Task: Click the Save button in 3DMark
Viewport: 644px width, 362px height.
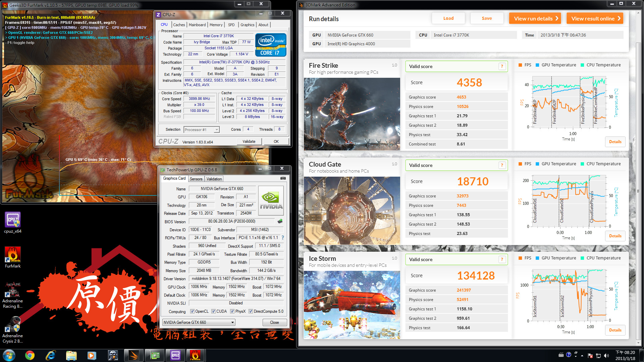Action: coord(487,18)
